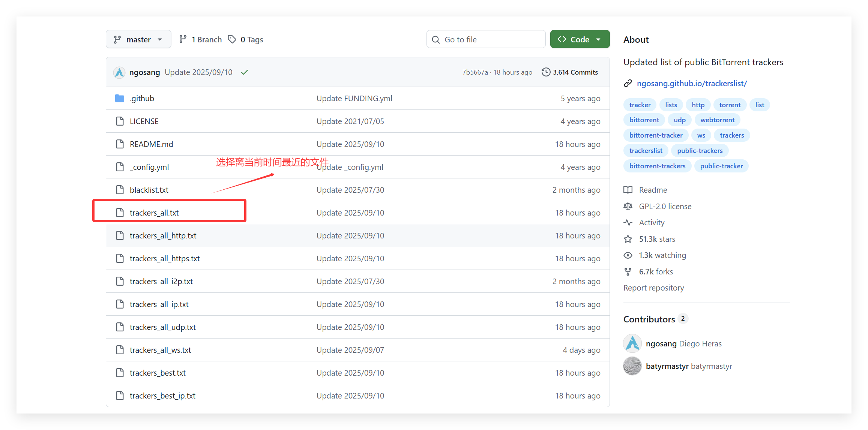Click the Go to file search field

pyautogui.click(x=486, y=39)
